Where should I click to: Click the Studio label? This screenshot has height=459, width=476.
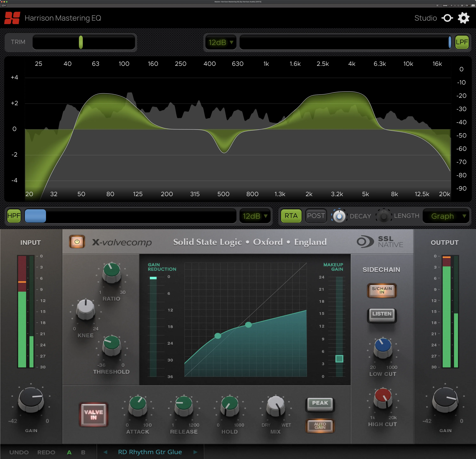pyautogui.click(x=426, y=18)
